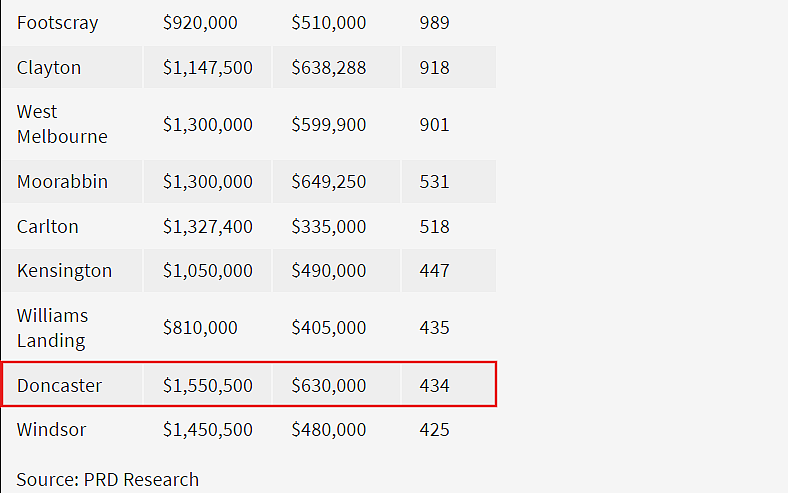Viewport: 788px width, 493px height.
Task: Click Carlton value $1,327,400
Action: click(208, 227)
